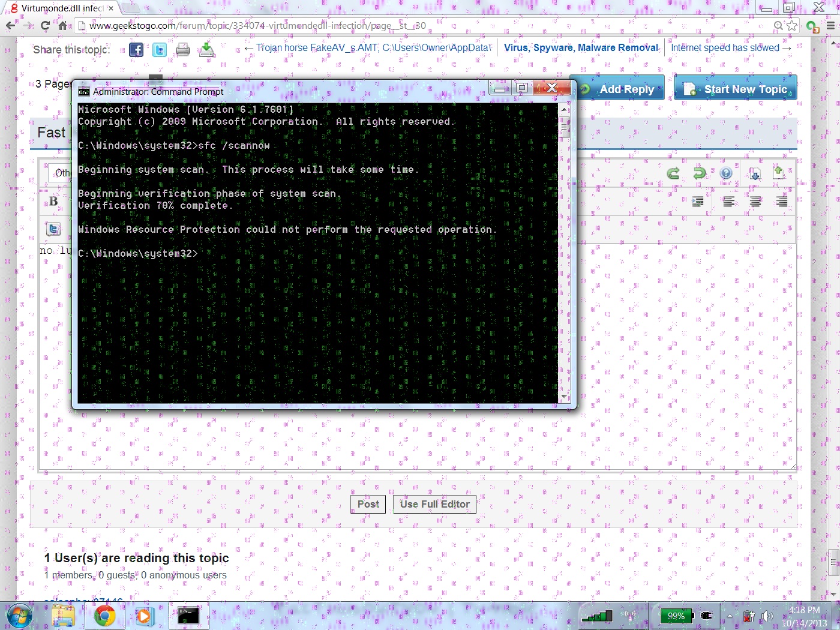Align text left in editor

[728, 202]
